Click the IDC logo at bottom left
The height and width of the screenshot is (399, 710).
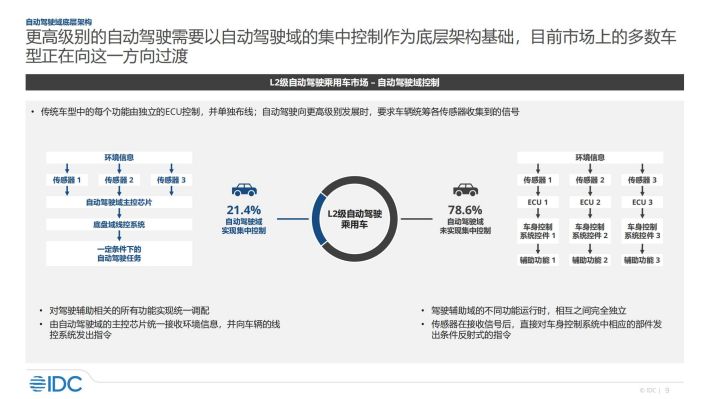[56, 384]
